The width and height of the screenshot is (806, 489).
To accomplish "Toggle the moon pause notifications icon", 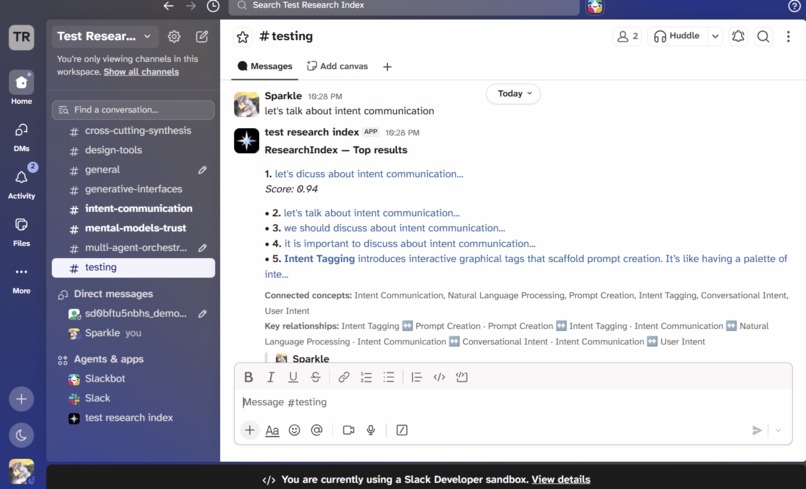I will (x=22, y=436).
